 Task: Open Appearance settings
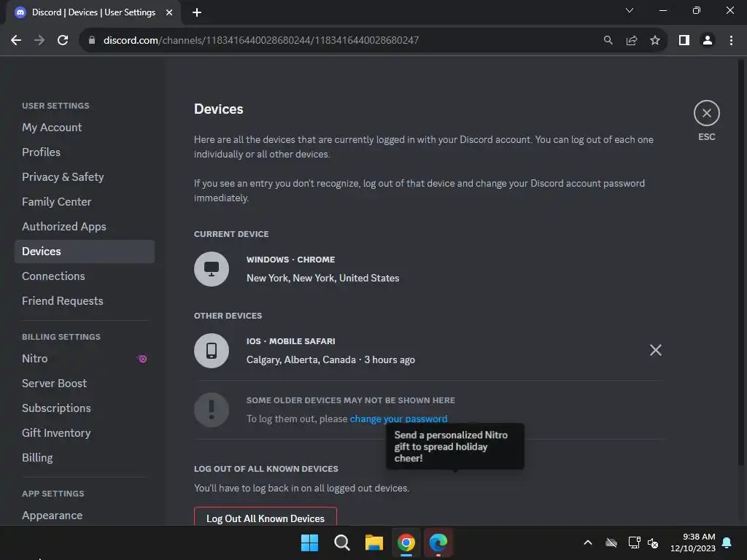(x=85, y=516)
